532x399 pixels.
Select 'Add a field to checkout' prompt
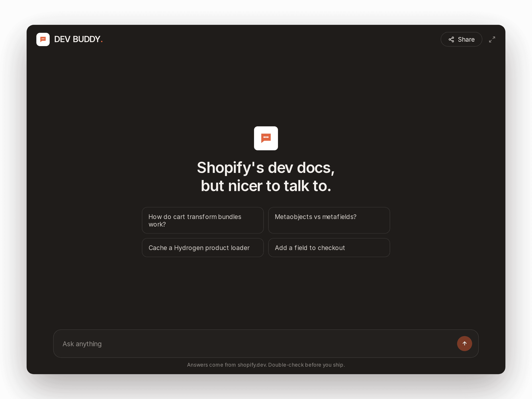[329, 247]
